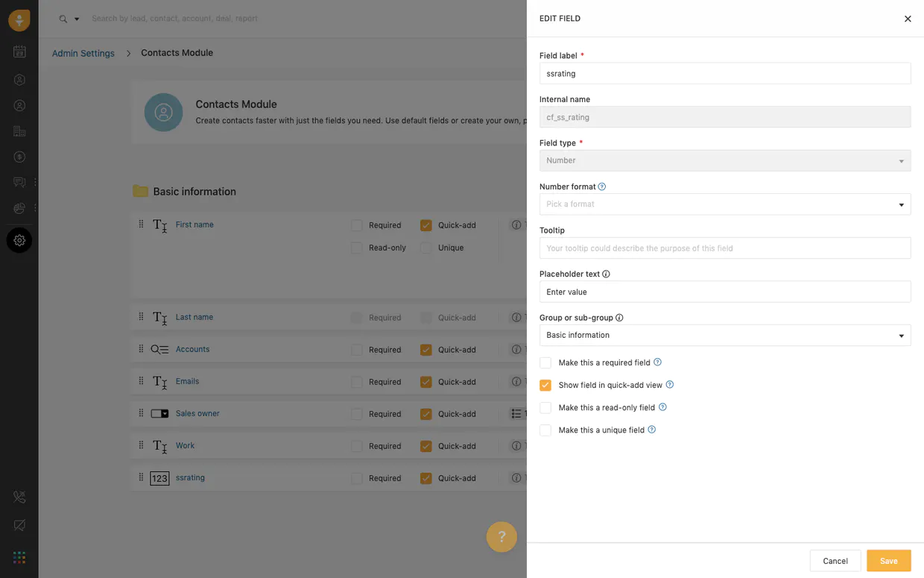Viewport: 924px width, 578px height.
Task: Open the calendar icon in left sidebar
Action: (19, 51)
